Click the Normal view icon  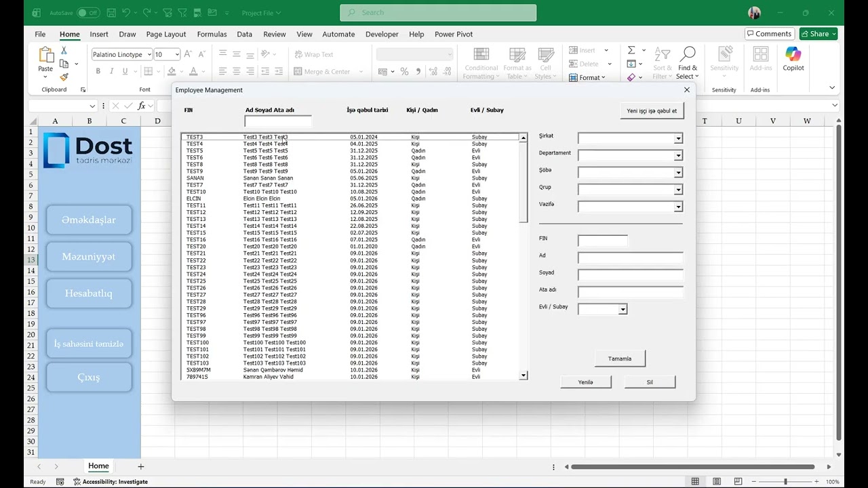[695, 482]
